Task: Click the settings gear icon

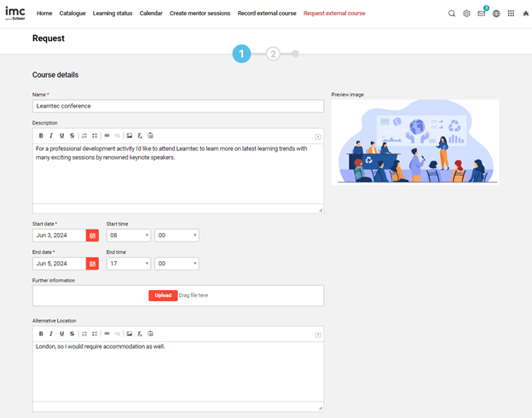Action: tap(466, 14)
